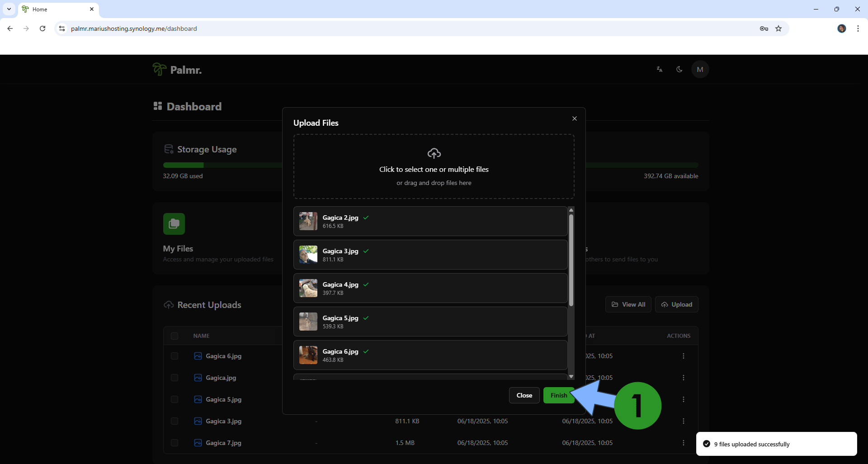Open Gagica 7.jpg file name in table
Image resolution: width=868 pixels, height=464 pixels.
[223, 443]
